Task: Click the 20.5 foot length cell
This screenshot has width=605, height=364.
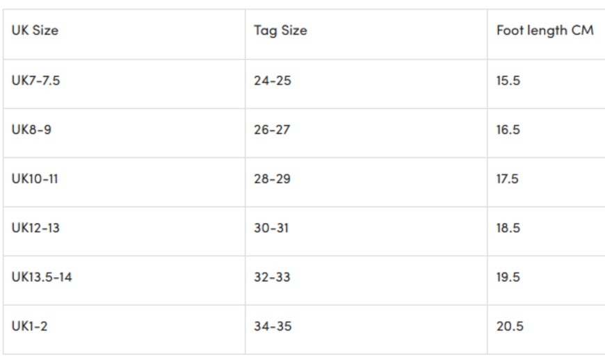Action: pyautogui.click(x=510, y=326)
